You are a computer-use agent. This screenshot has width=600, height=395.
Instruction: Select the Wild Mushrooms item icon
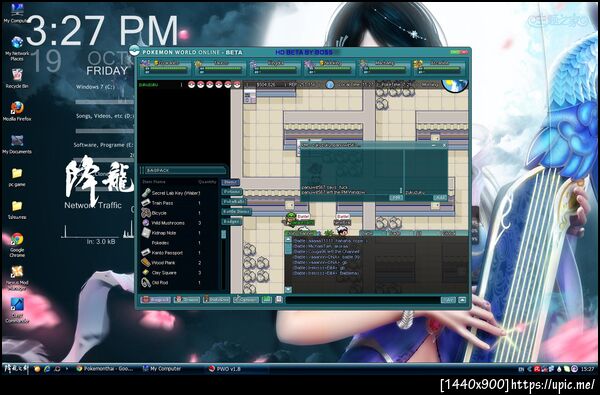(146, 223)
